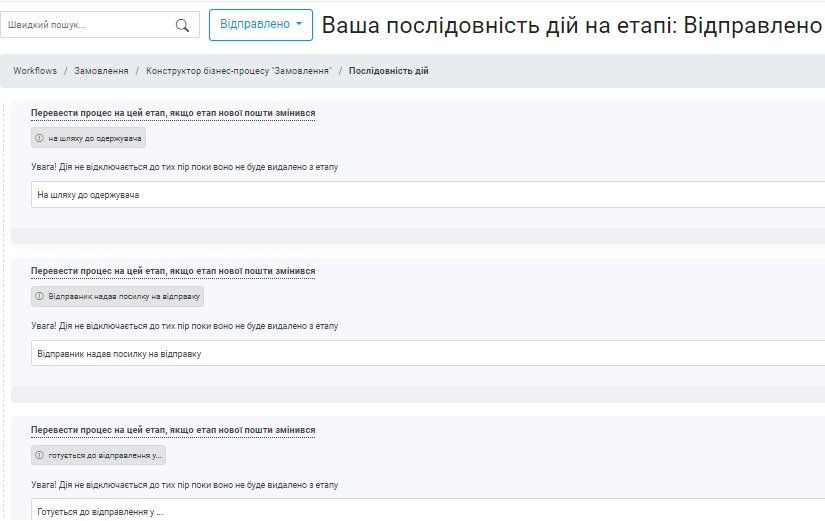Click the Увага warning under 'Відправник надав' tag
Screen dimensions: 825x521
coord(185,326)
